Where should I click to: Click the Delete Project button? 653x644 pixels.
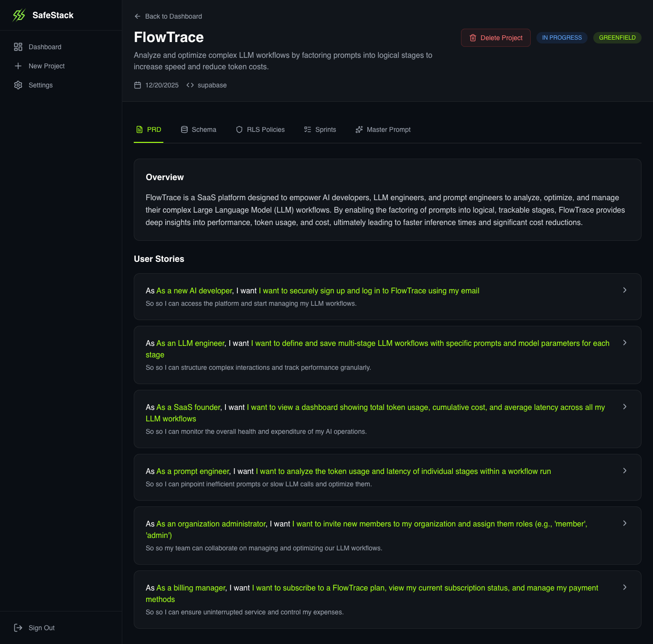point(495,37)
